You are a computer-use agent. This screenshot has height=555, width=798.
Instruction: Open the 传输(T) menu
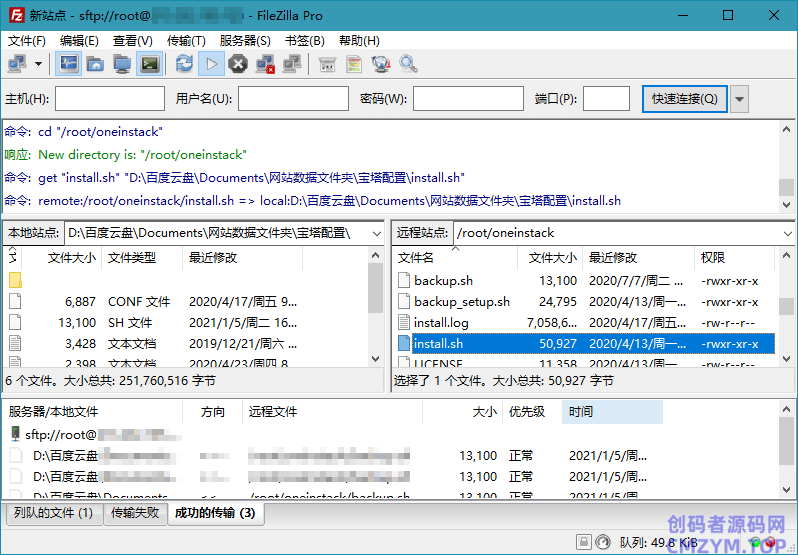[186, 41]
